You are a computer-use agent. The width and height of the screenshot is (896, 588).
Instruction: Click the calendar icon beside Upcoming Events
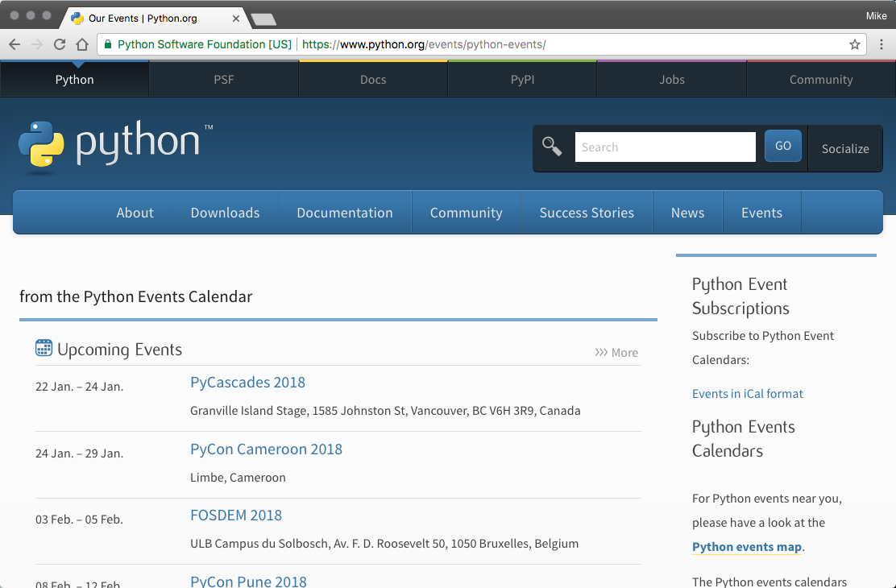(44, 348)
